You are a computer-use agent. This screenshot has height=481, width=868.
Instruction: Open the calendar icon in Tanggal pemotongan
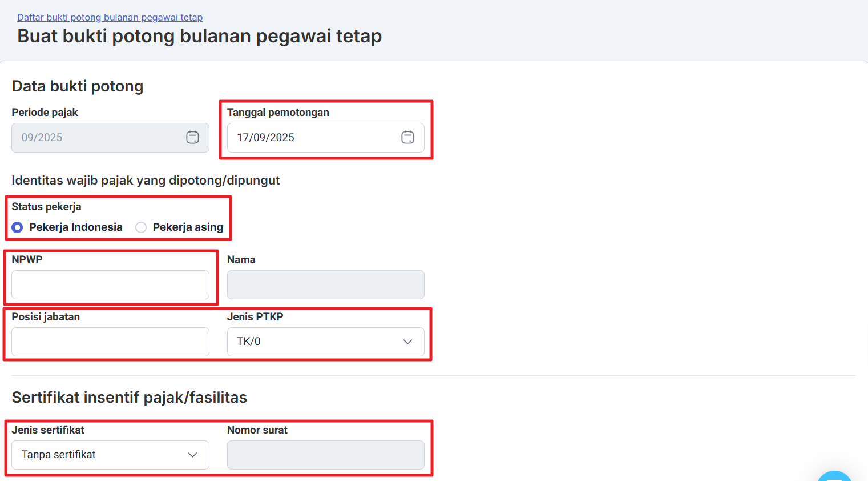(x=407, y=137)
